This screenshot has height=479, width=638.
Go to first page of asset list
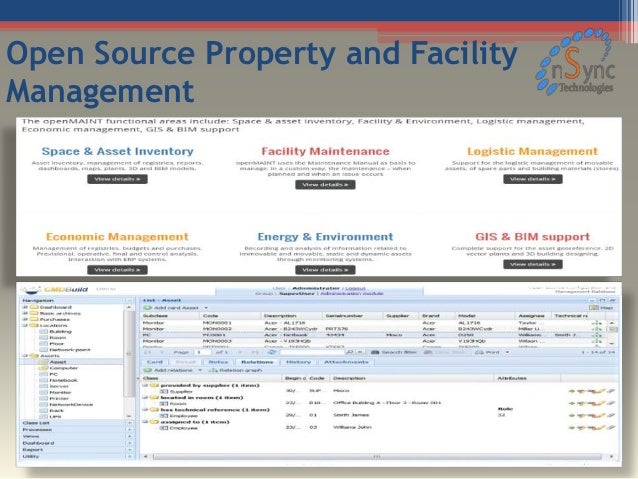[148, 352]
